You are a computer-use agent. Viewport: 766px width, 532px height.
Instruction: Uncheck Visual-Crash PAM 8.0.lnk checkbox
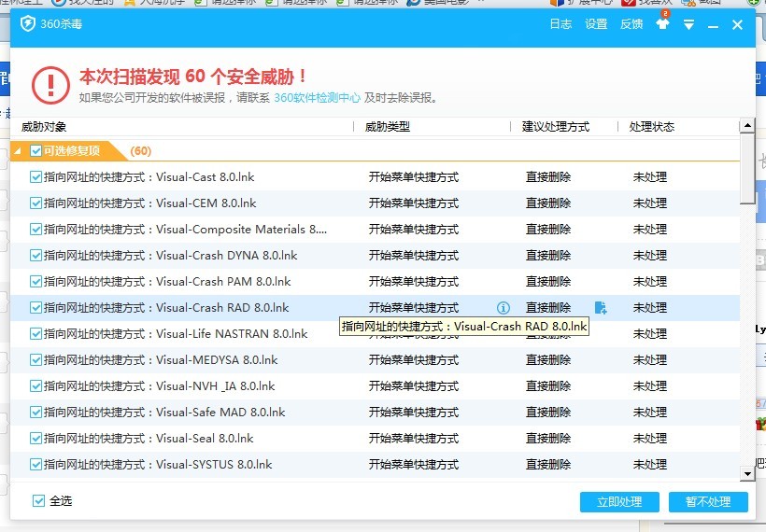pyautogui.click(x=35, y=282)
